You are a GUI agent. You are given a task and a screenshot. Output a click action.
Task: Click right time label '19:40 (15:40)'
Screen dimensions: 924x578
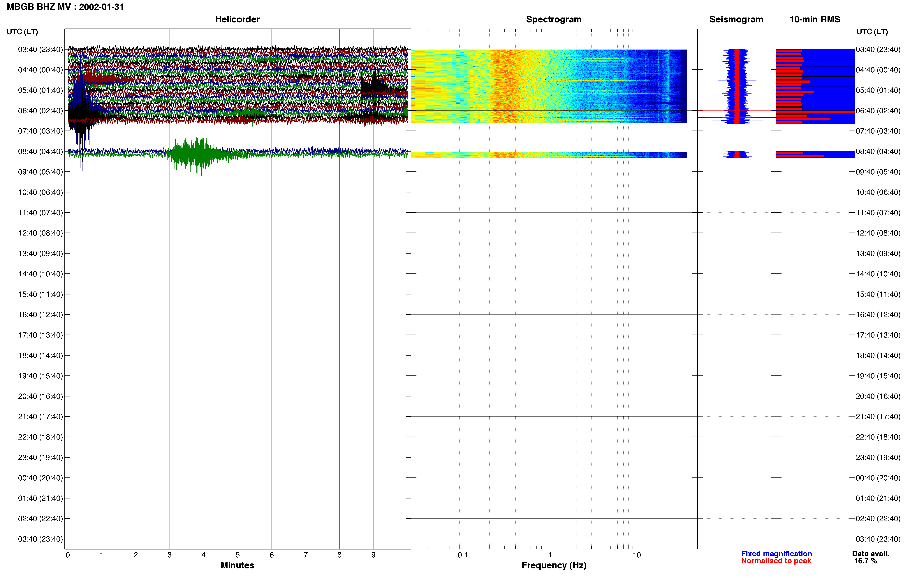(878, 376)
